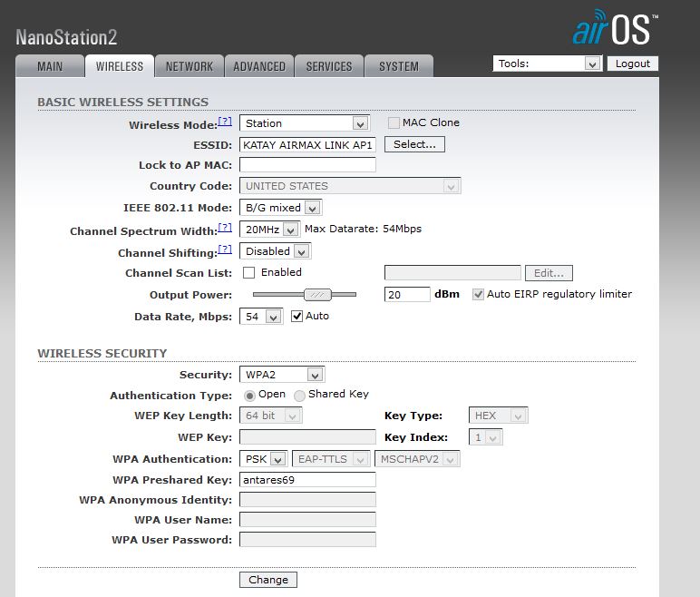
Task: Click the Select... button next to ESSID
Action: (x=414, y=144)
